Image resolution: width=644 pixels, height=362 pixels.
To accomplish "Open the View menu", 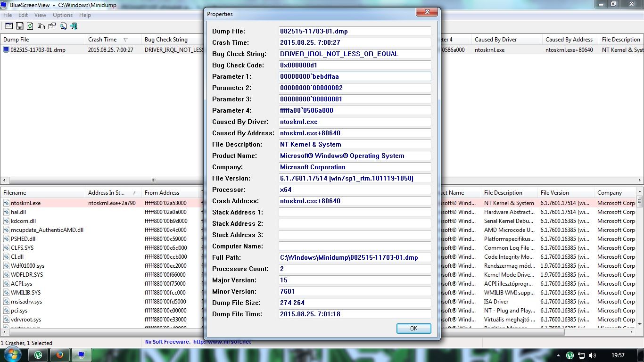I will pos(40,15).
